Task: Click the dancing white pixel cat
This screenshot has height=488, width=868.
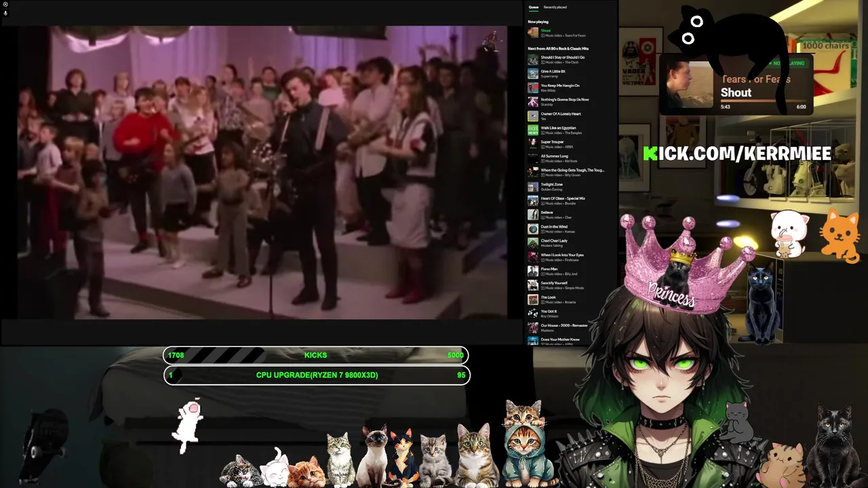Action: (x=189, y=426)
